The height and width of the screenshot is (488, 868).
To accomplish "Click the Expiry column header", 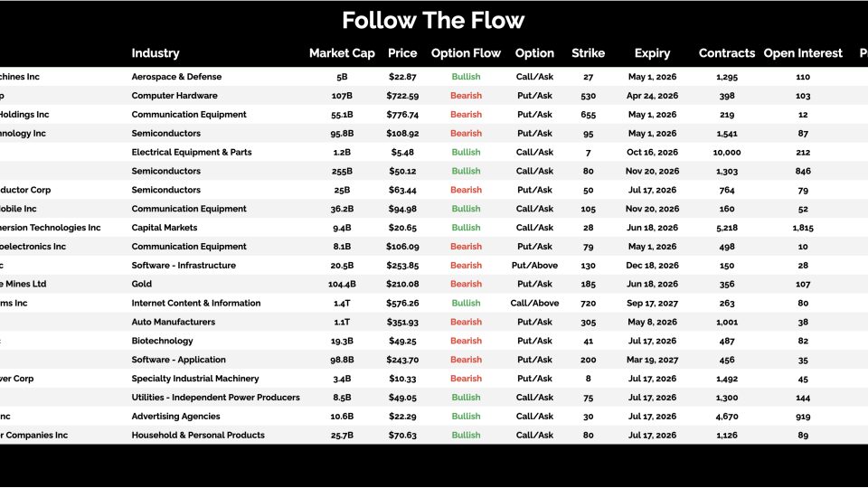I will pos(652,53).
